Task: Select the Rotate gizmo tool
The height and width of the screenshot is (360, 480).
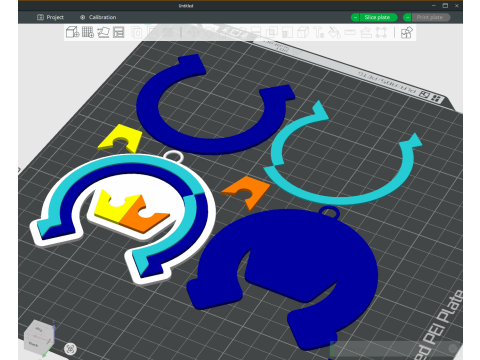Action: coord(209,32)
